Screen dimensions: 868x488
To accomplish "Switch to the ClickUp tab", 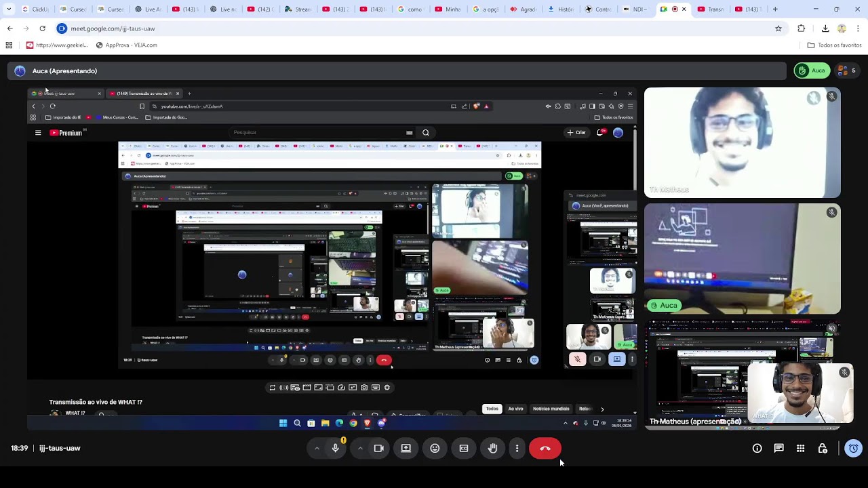I will pos(35,9).
